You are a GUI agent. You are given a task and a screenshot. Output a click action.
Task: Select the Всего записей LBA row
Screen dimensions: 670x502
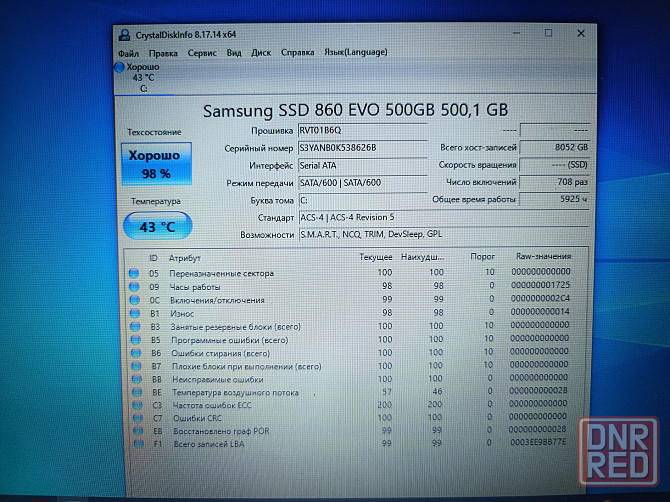[350, 443]
